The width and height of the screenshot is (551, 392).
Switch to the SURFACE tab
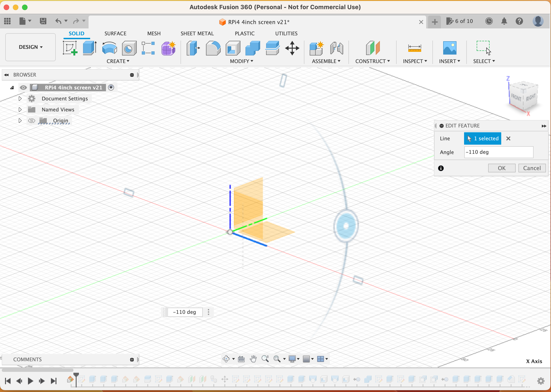115,33
